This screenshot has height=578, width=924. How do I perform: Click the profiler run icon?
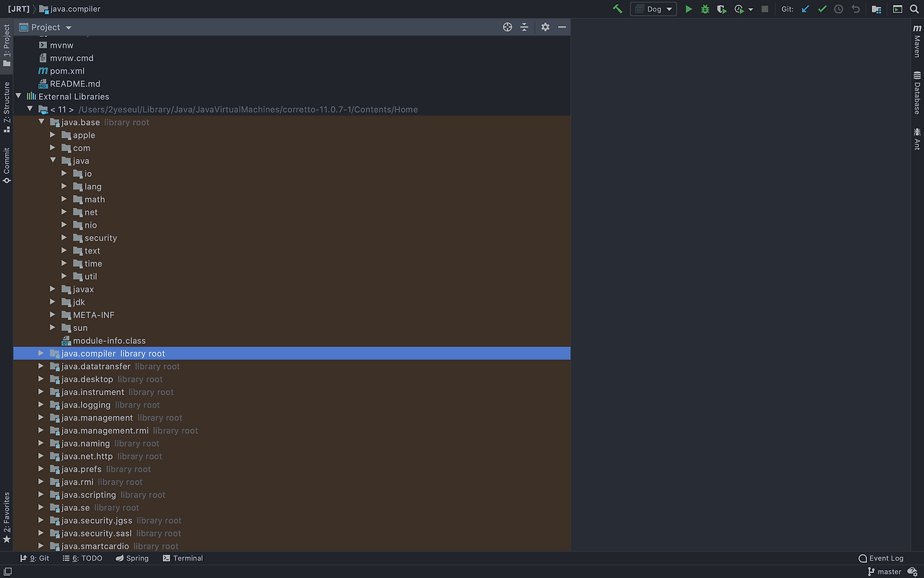[x=738, y=9]
